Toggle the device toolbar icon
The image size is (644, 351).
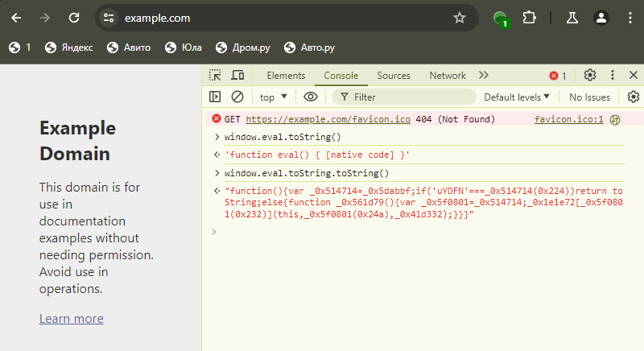pos(237,76)
